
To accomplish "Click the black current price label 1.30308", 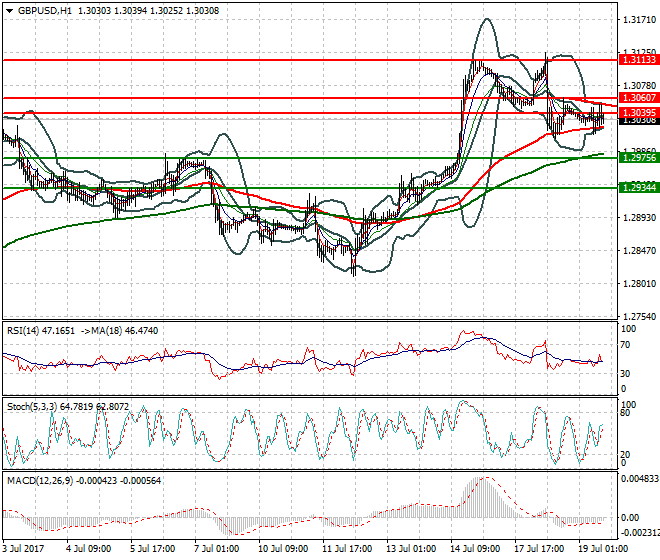I will [x=639, y=121].
